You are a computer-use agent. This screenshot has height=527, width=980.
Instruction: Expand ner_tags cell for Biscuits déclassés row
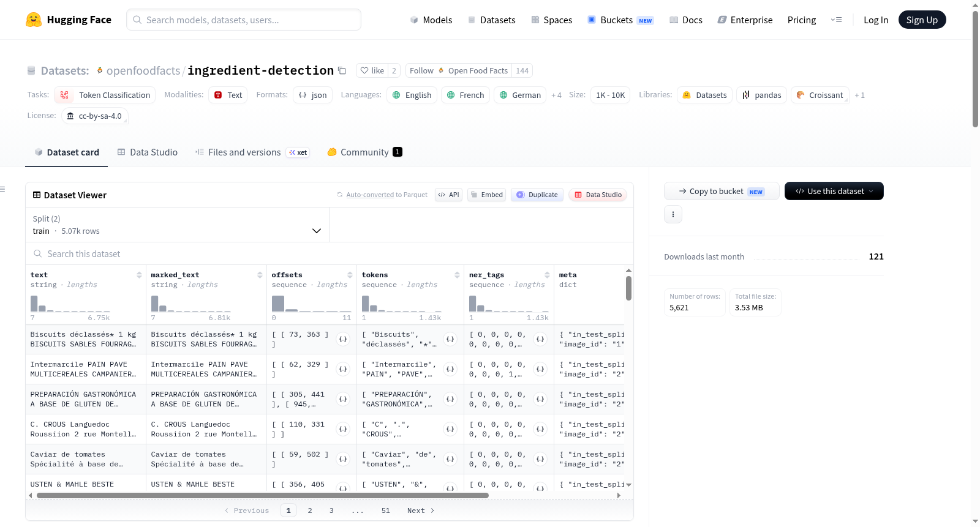click(x=540, y=339)
